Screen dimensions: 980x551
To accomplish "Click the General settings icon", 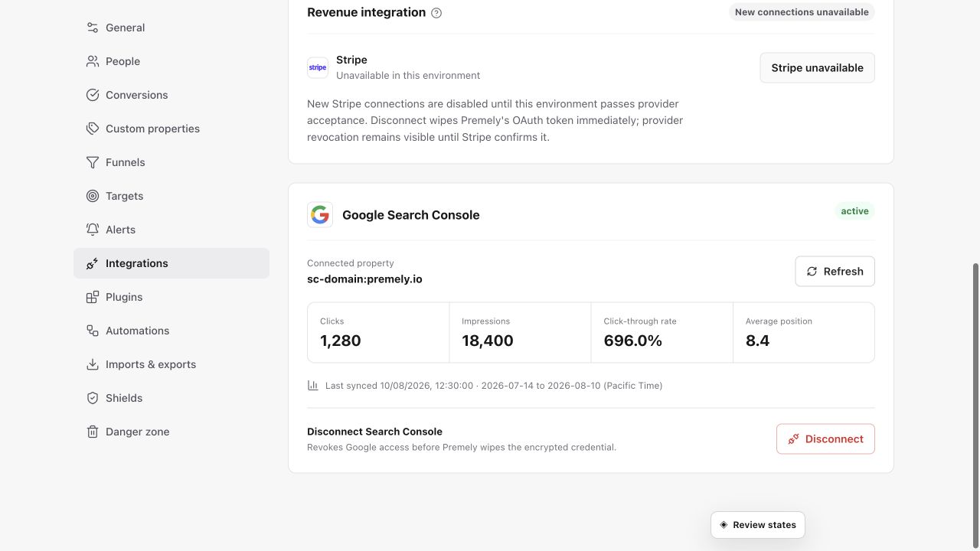I will click(93, 28).
